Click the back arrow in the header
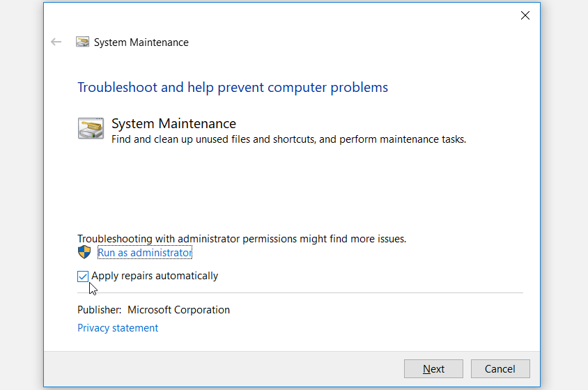This screenshot has width=588, height=390. [x=56, y=42]
